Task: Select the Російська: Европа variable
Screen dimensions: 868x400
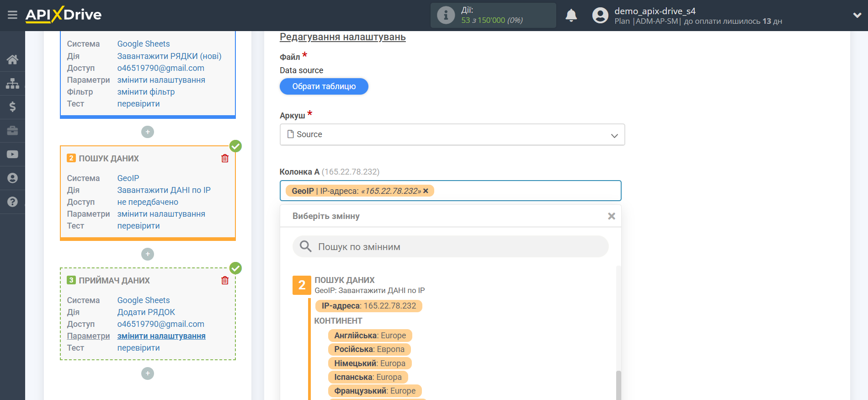Action: [x=369, y=349]
